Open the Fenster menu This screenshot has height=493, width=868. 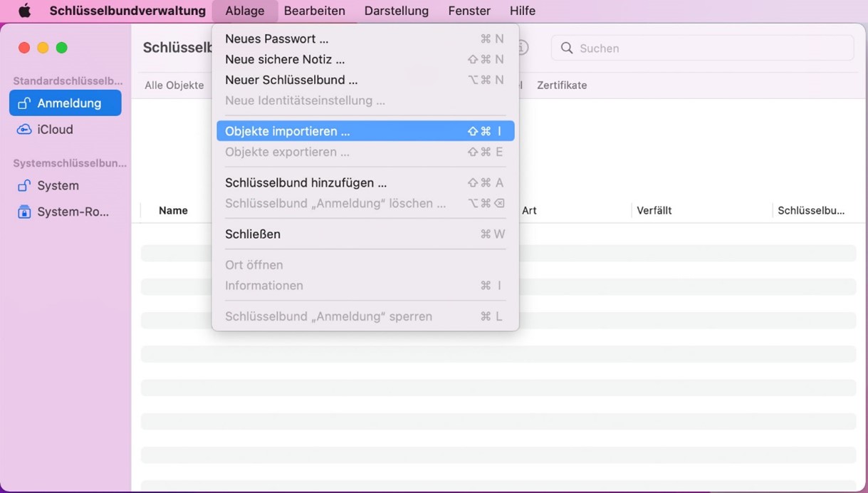[x=469, y=11]
